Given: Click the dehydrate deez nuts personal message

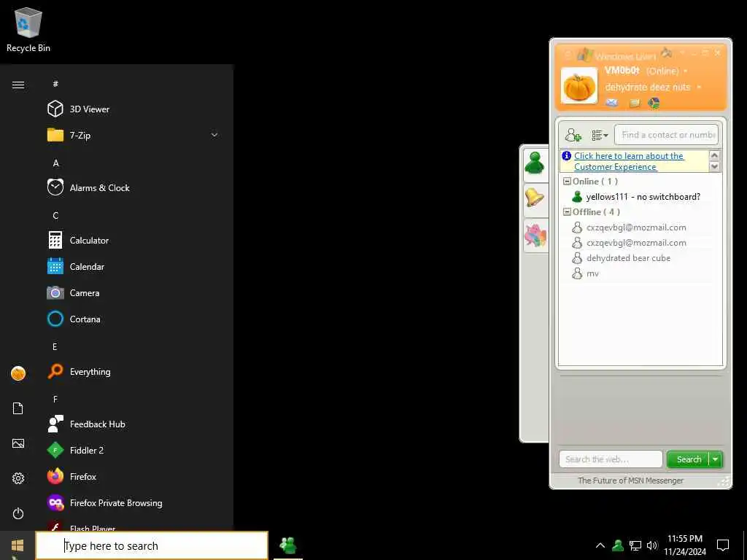Looking at the screenshot, I should click(x=648, y=87).
